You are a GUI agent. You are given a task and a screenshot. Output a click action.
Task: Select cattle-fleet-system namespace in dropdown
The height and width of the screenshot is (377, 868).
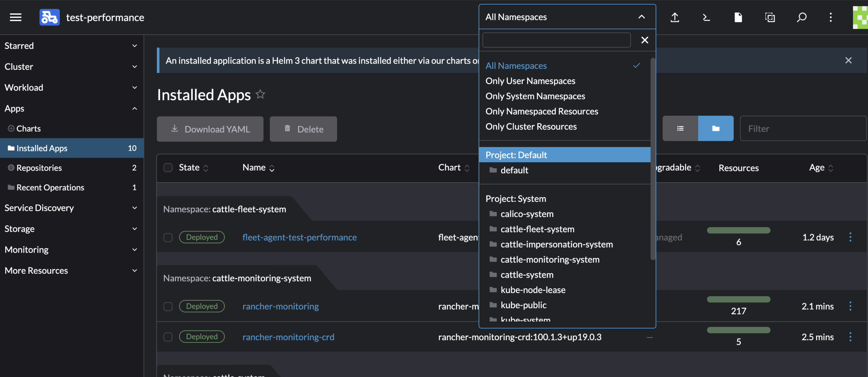[564, 229]
